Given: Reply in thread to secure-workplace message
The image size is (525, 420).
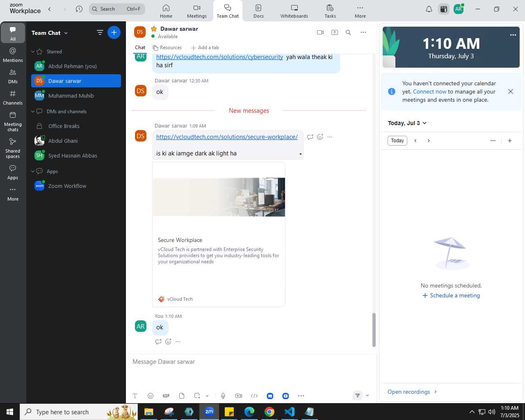Looking at the screenshot, I should click(x=310, y=137).
